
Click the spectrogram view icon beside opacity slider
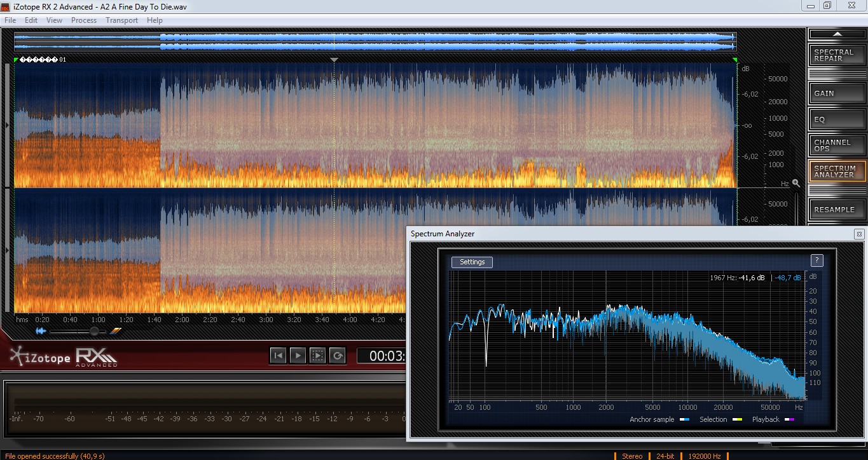click(x=115, y=331)
